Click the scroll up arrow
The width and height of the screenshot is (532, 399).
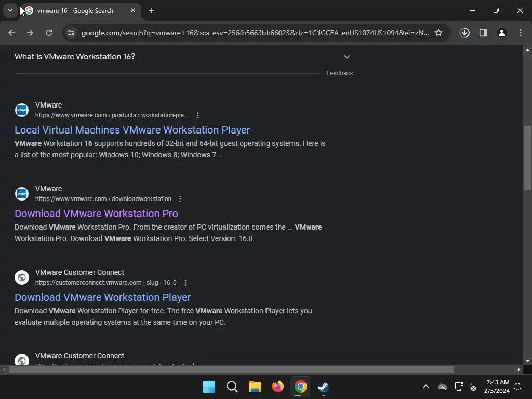tap(527, 50)
